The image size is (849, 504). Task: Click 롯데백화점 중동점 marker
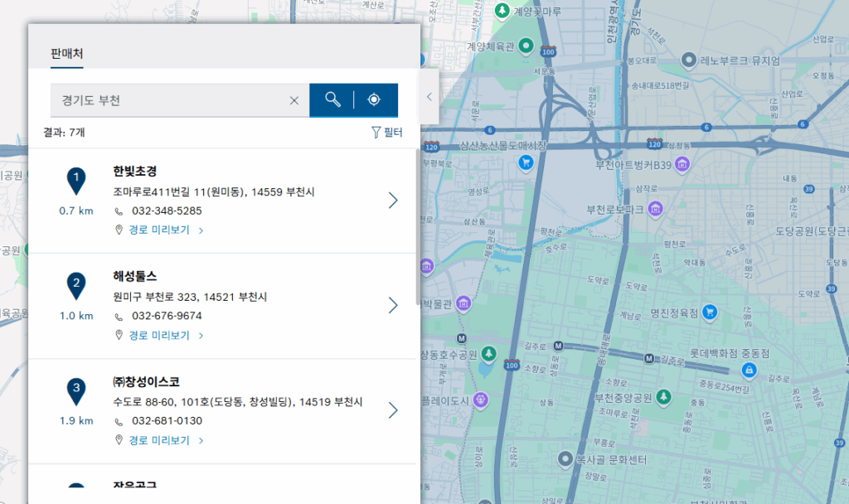click(749, 370)
